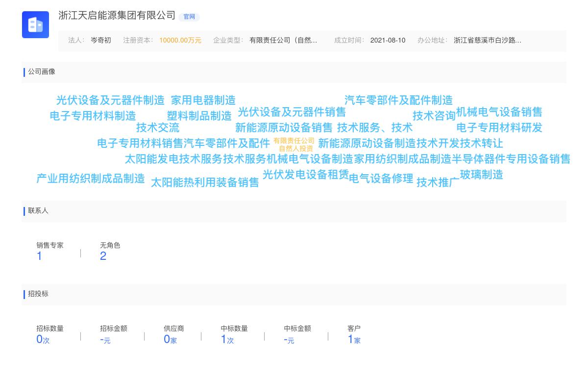Open the 官网 official website link
This screenshot has width=588, height=368.
click(189, 17)
